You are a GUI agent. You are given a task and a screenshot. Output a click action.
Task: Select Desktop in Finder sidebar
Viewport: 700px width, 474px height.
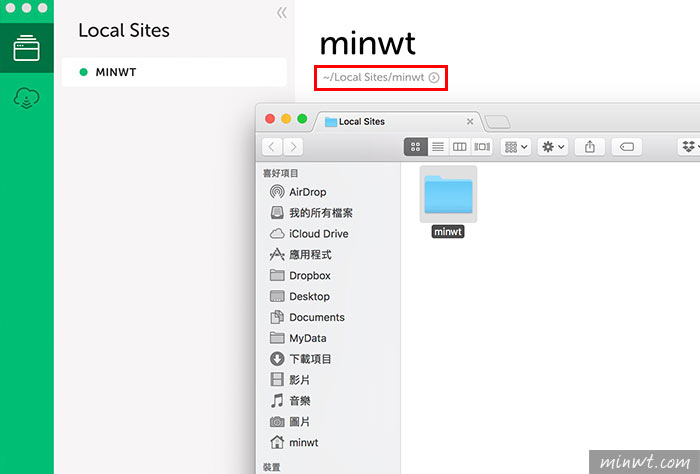[300, 296]
